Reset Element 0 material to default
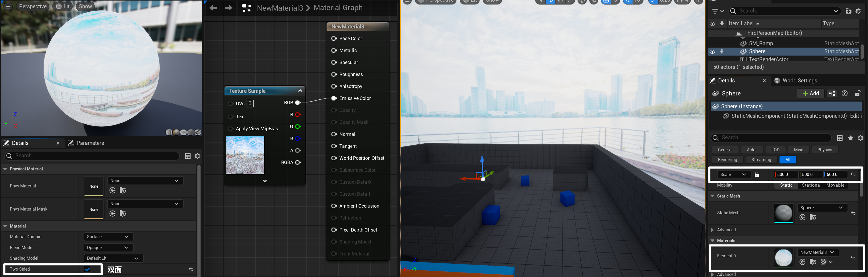Screen dimensions: 868x277 coord(853,258)
